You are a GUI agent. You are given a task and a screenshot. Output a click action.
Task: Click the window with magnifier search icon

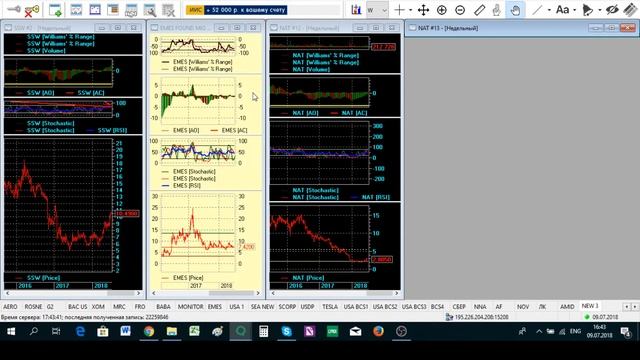tap(149, 10)
